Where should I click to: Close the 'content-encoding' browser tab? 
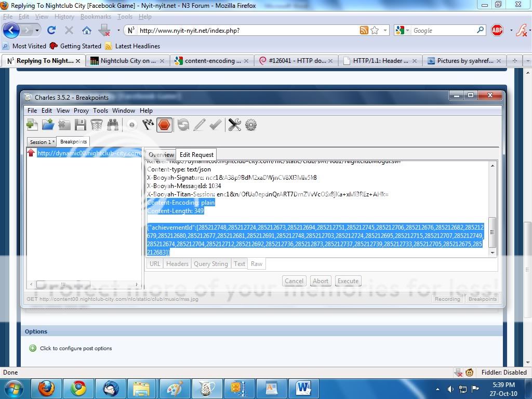(246, 61)
